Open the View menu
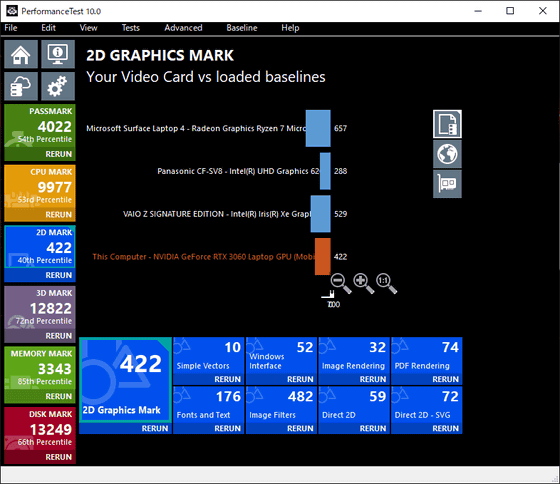Image resolution: width=560 pixels, height=484 pixels. pyautogui.click(x=88, y=28)
